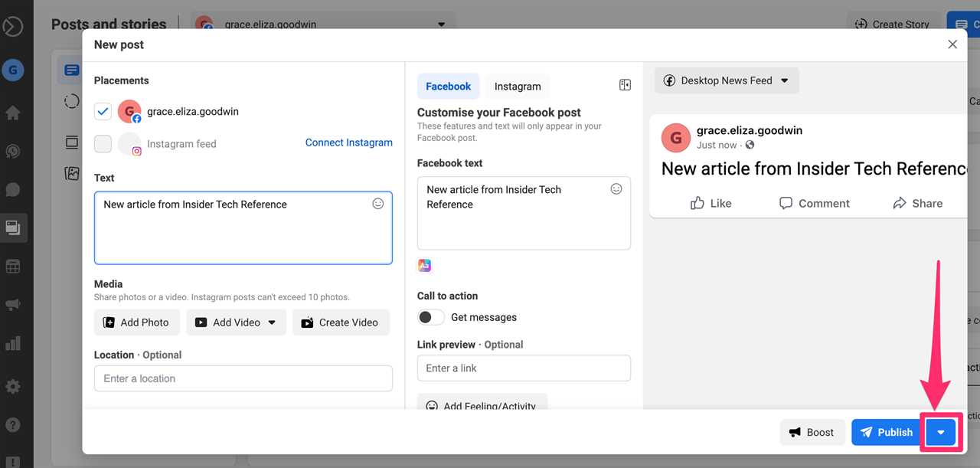
Task: Uncheck the grace.eliza.goodwin Facebook placement
Action: click(x=103, y=111)
